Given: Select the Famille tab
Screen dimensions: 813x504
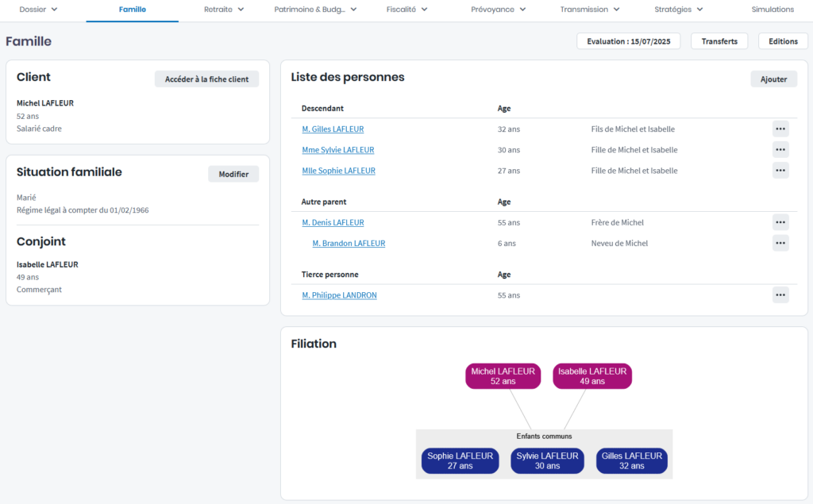Looking at the screenshot, I should 132,10.
